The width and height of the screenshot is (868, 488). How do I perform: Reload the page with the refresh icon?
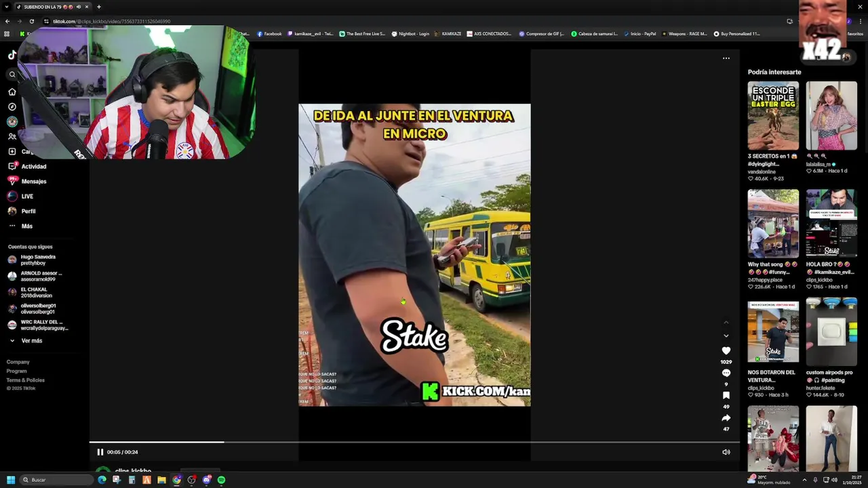click(31, 21)
